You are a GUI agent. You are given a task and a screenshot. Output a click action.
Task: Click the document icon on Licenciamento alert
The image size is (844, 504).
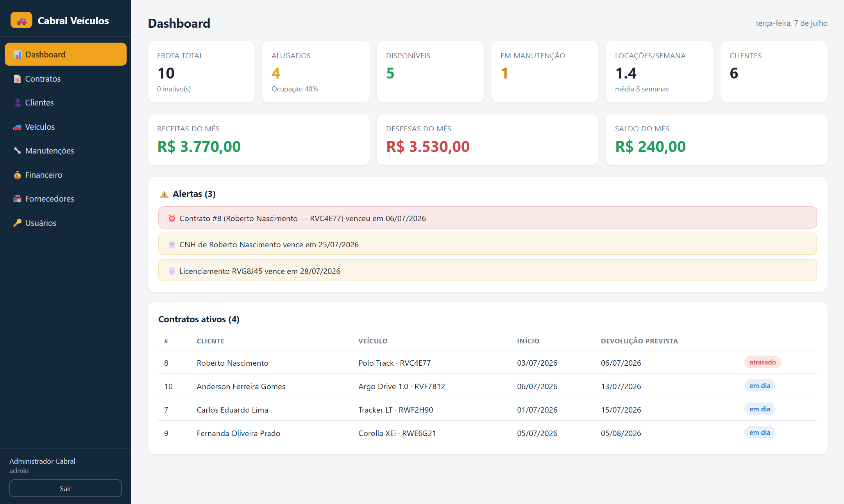coord(172,271)
